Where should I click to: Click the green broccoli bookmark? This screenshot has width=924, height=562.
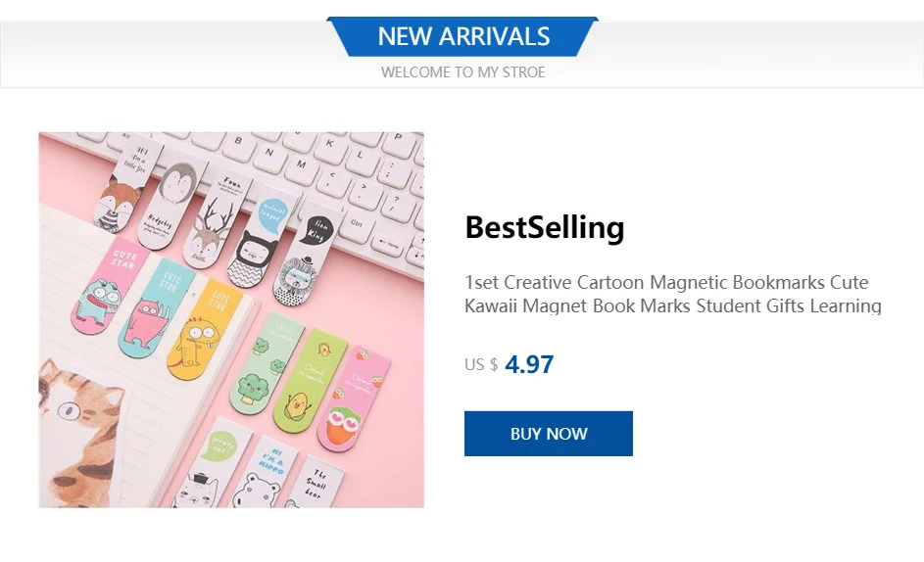click(266, 363)
